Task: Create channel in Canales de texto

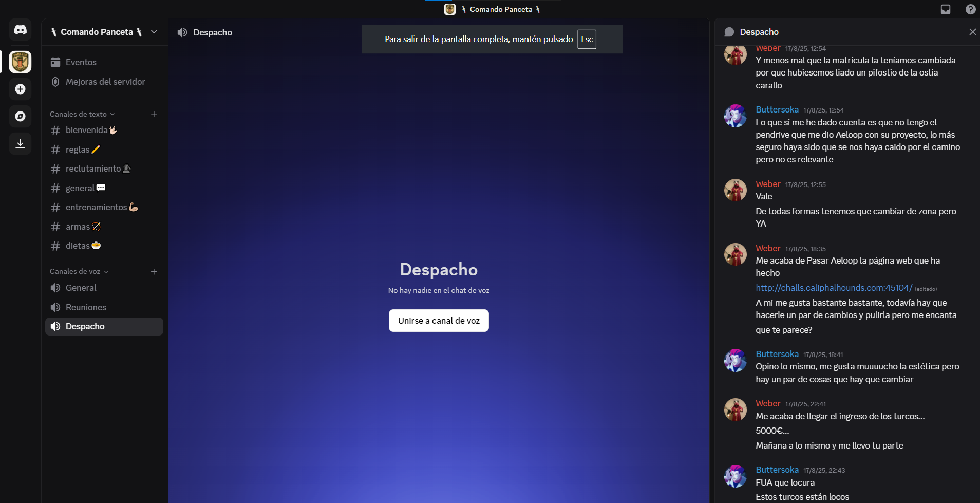Action: point(154,114)
